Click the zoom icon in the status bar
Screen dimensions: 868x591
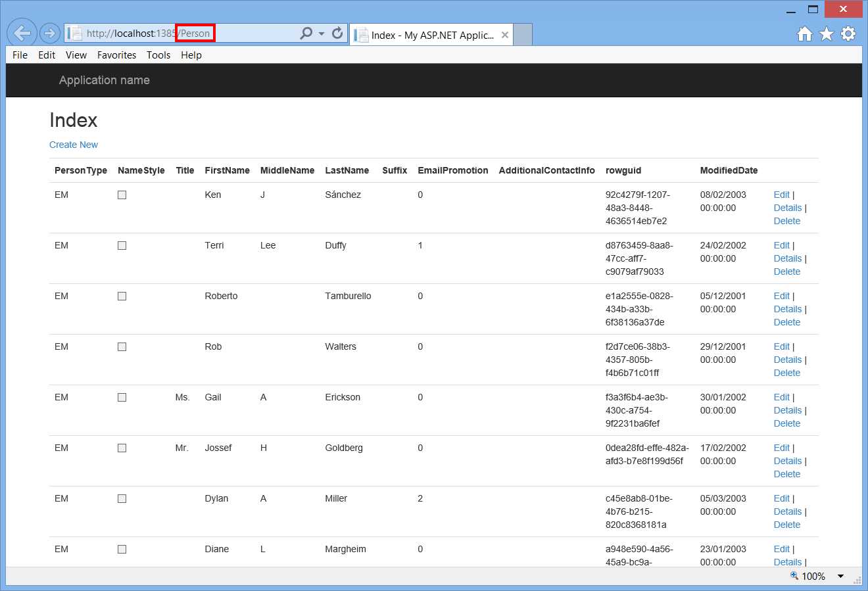click(793, 576)
